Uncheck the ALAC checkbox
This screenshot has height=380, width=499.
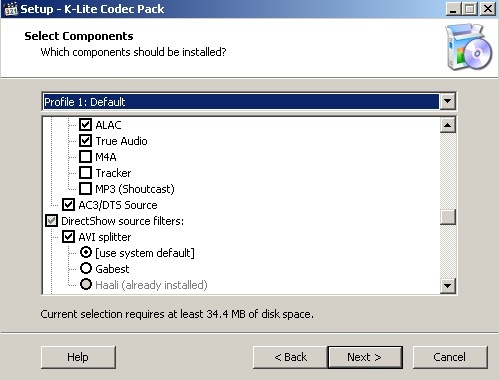click(x=85, y=125)
